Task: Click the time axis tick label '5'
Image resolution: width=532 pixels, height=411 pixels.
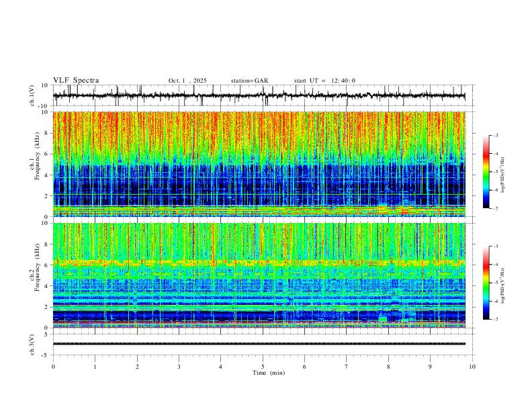Action: [x=263, y=367]
